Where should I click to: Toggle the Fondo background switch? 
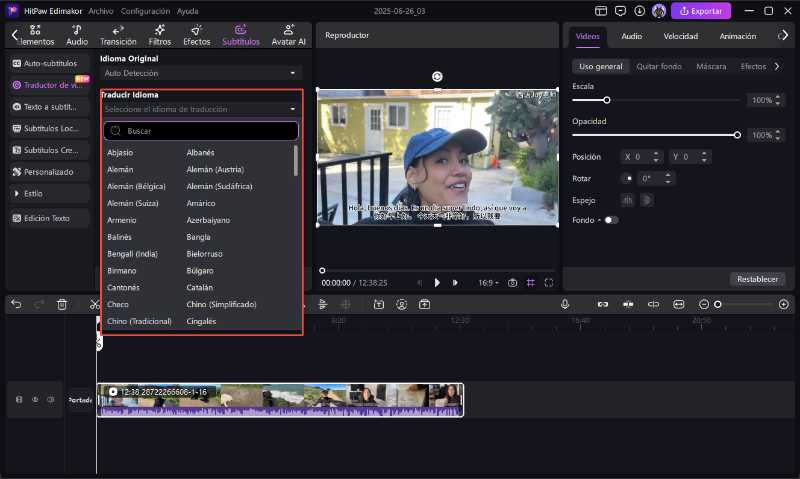[611, 220]
